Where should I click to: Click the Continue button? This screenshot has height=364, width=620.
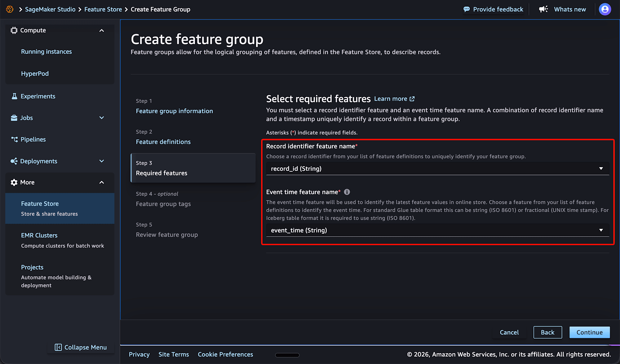[x=589, y=332]
